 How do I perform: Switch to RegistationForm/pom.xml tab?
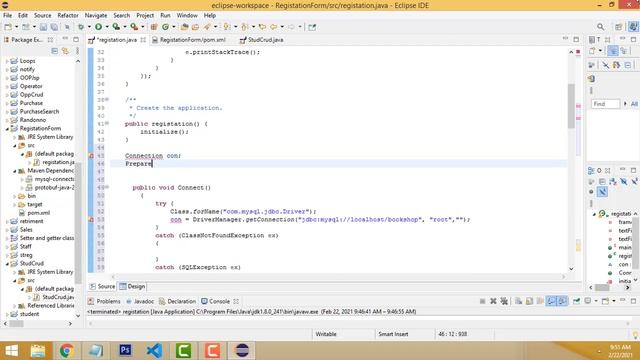(189, 40)
